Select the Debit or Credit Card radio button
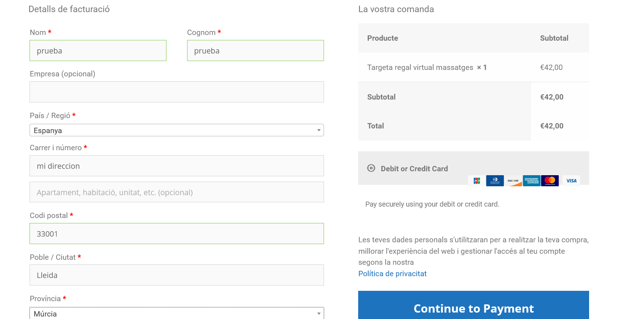The height and width of the screenshot is (319, 644). (371, 168)
